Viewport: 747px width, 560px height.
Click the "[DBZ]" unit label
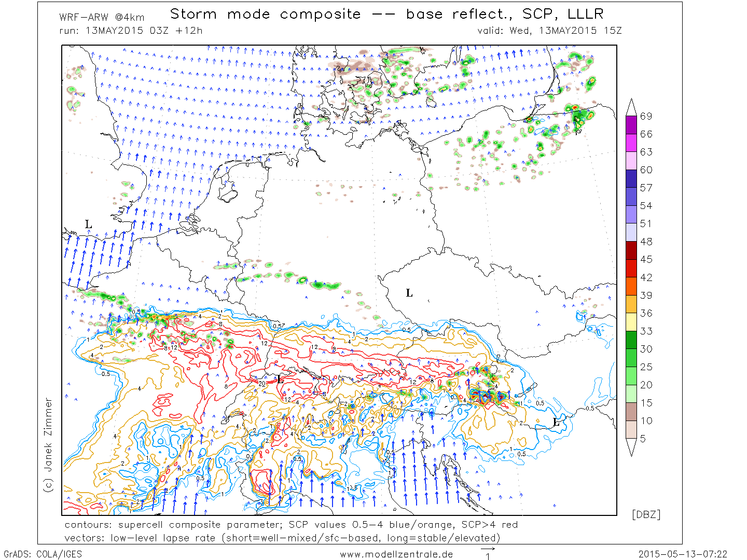pos(646,514)
